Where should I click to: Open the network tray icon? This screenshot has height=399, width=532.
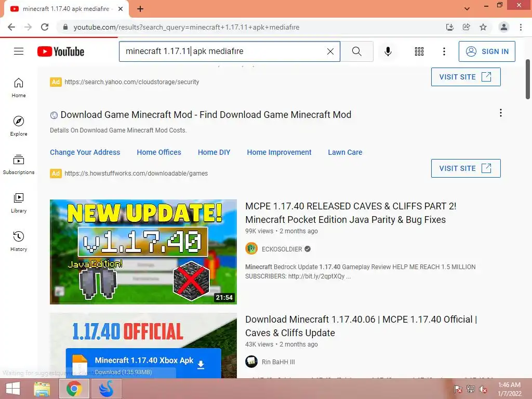[x=470, y=389]
